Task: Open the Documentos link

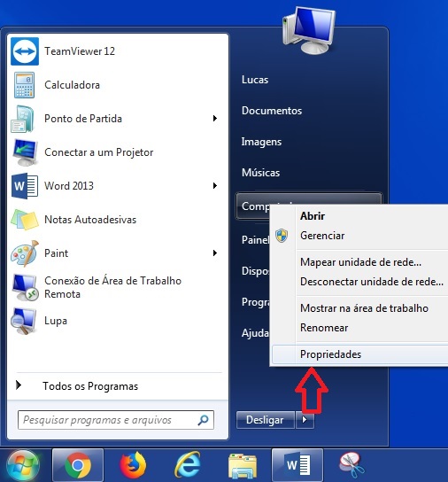Action: pyautogui.click(x=272, y=111)
